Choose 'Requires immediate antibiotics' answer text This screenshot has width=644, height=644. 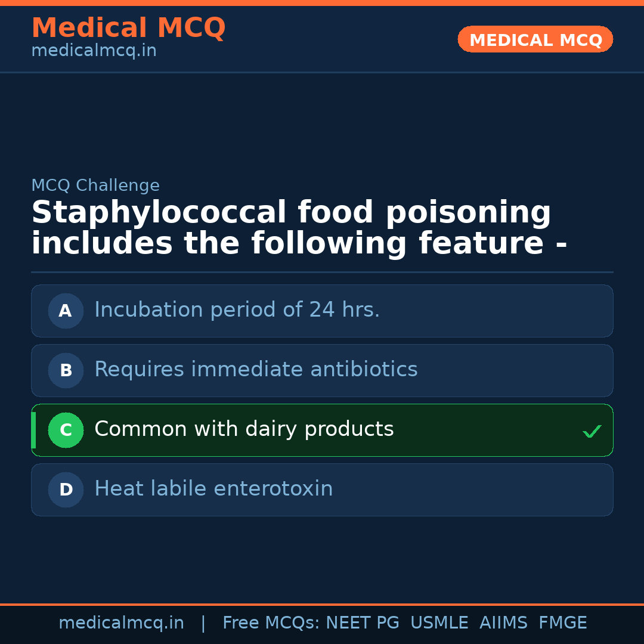(256, 370)
